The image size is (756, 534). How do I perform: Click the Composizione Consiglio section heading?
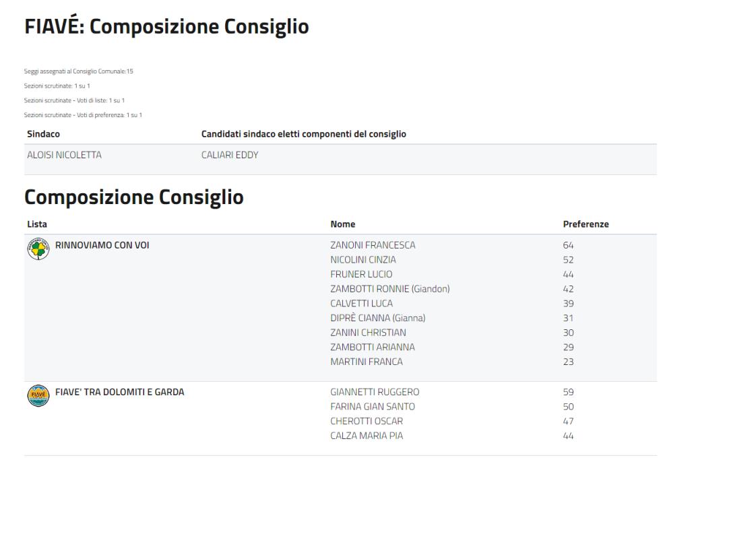coord(133,197)
